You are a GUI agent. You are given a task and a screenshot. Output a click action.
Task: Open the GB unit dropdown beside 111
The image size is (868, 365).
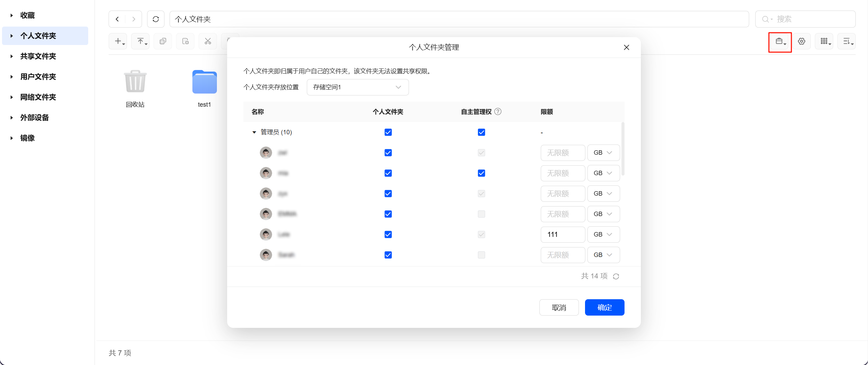point(603,234)
